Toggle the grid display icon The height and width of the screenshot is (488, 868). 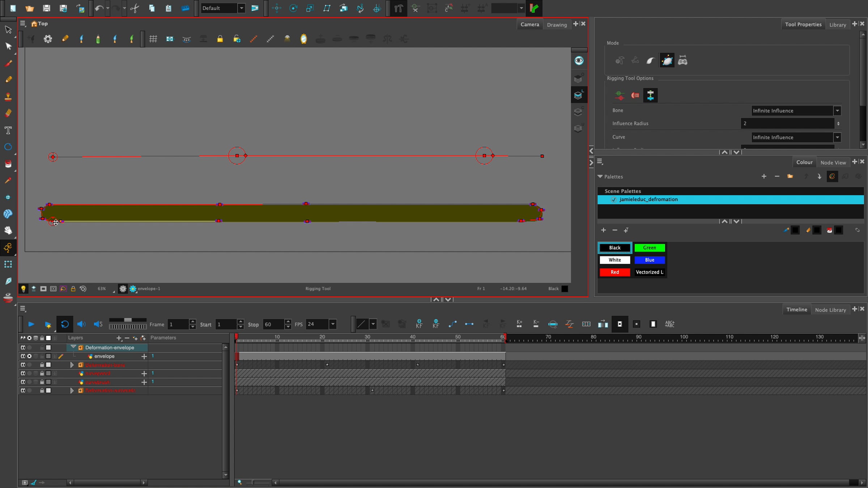pos(153,39)
